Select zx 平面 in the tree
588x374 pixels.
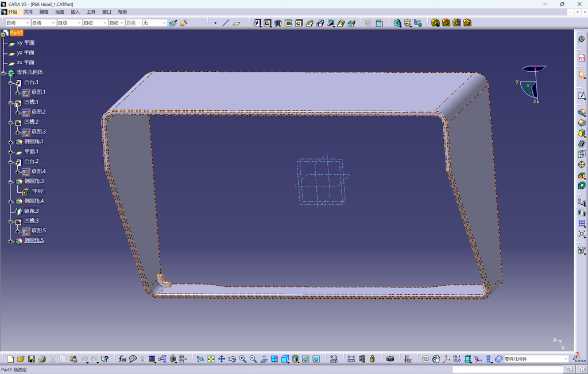click(x=25, y=63)
